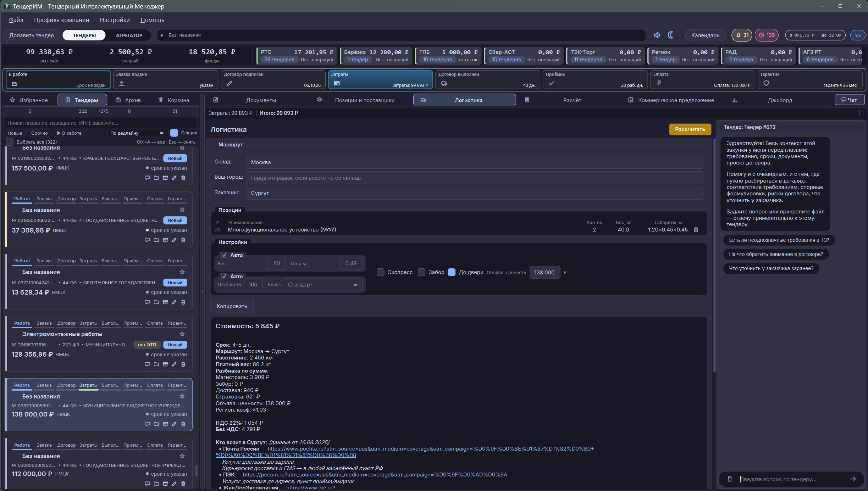Open the Архив tab
Viewport: 868px width, 491px height.
pyautogui.click(x=128, y=100)
